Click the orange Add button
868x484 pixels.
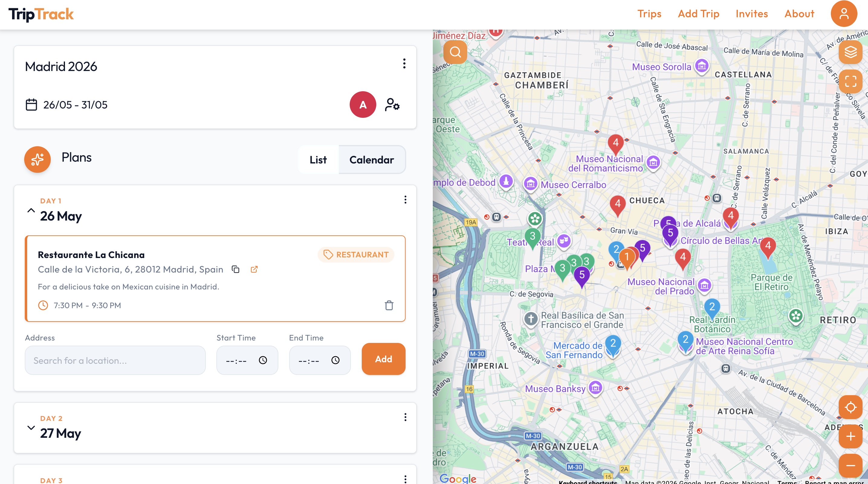[x=383, y=359]
